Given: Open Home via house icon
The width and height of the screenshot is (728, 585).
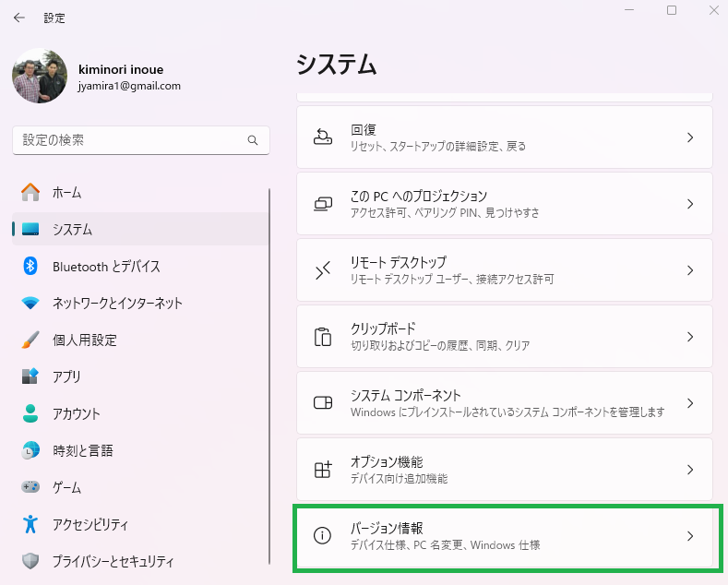Looking at the screenshot, I should coord(30,192).
